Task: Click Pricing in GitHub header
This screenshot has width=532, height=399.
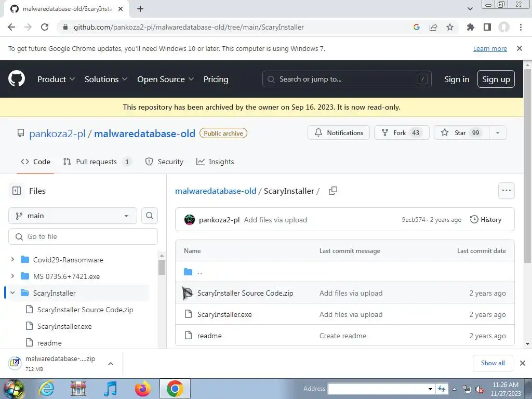Action: pyautogui.click(x=216, y=79)
